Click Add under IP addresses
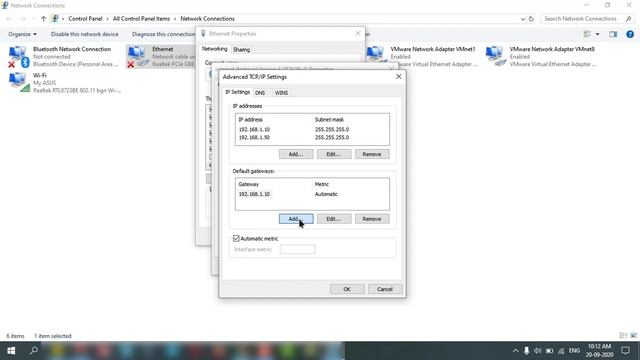The height and width of the screenshot is (360, 640). [296, 154]
